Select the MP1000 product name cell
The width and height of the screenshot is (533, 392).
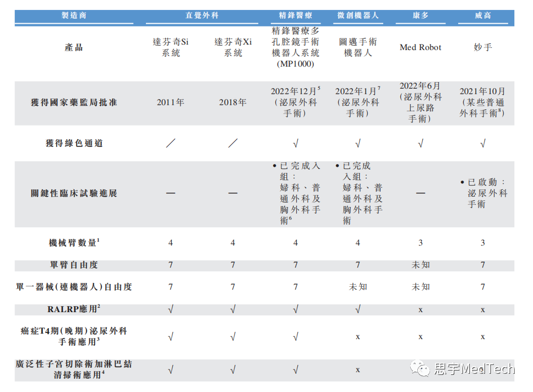tap(295, 47)
